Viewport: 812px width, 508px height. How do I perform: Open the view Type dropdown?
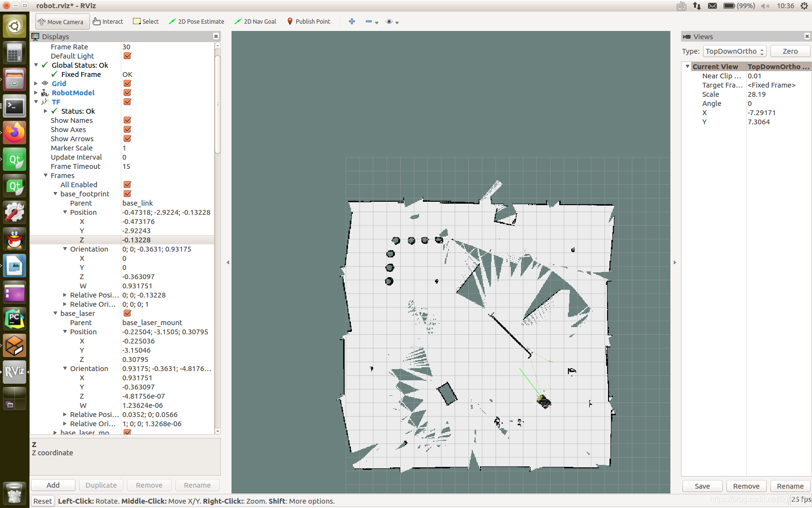(735, 51)
